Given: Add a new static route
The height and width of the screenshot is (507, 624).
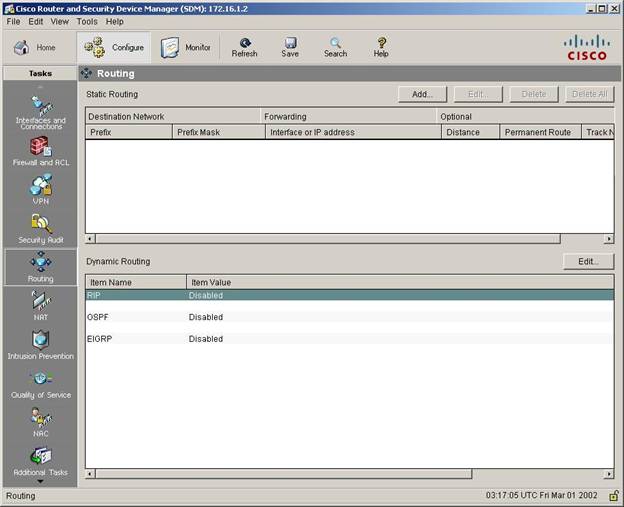Looking at the screenshot, I should point(422,94).
